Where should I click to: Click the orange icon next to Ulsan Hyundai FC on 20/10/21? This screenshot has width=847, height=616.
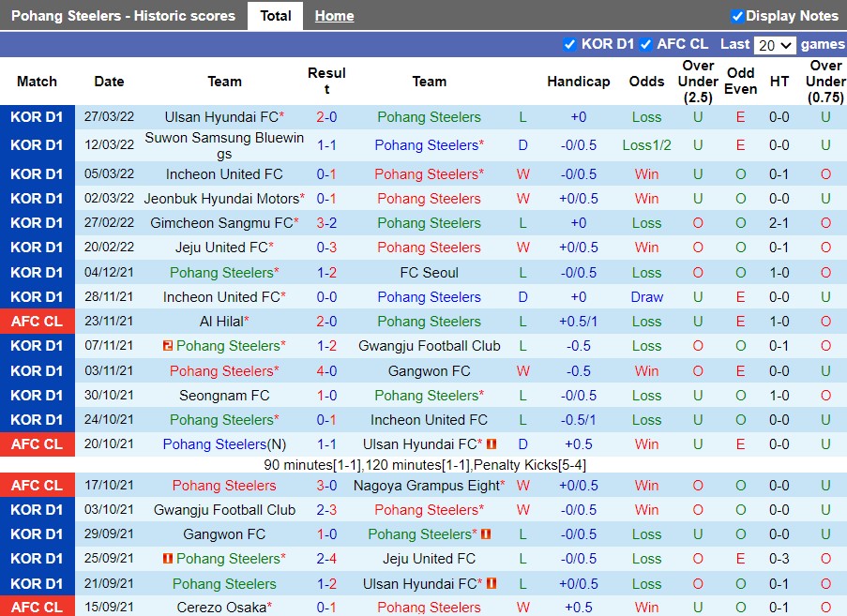coord(491,443)
